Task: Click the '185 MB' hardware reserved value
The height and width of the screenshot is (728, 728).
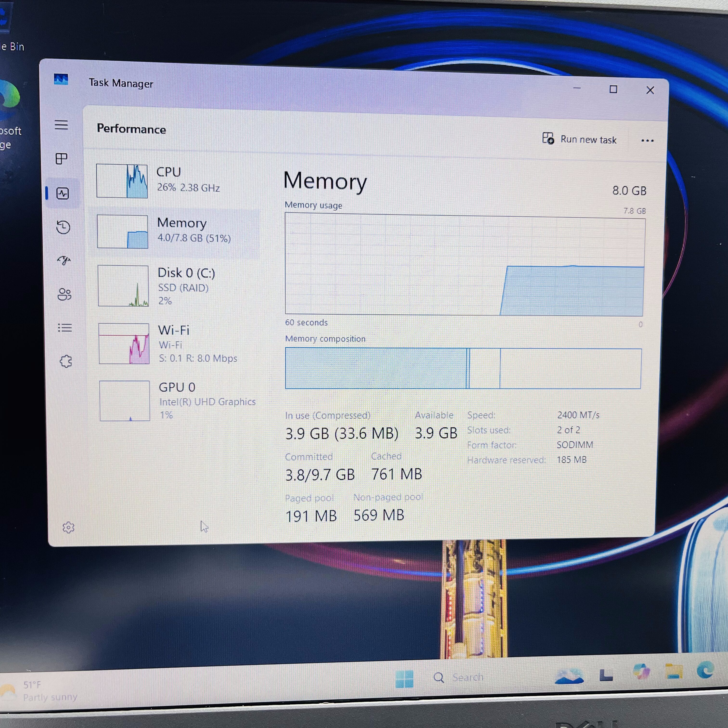Action: (x=572, y=460)
